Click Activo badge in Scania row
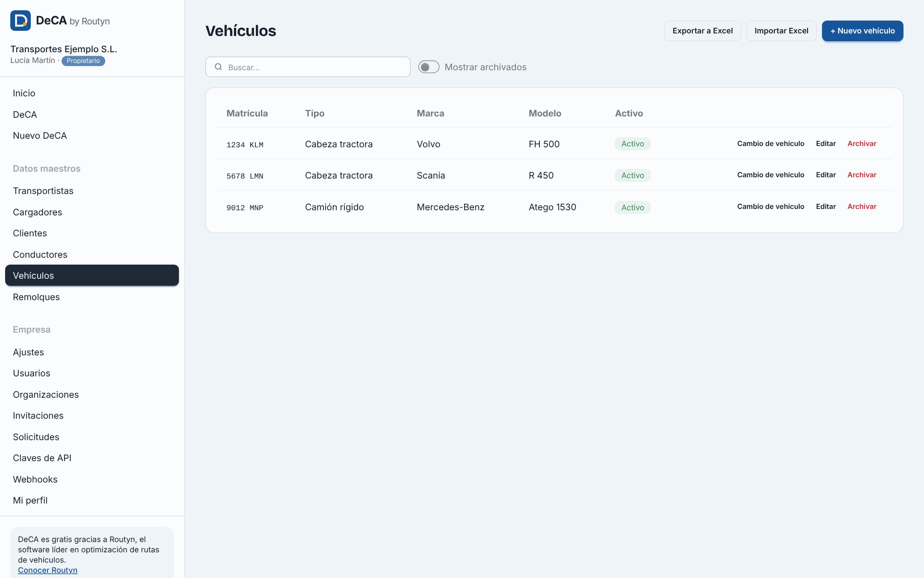 click(632, 175)
